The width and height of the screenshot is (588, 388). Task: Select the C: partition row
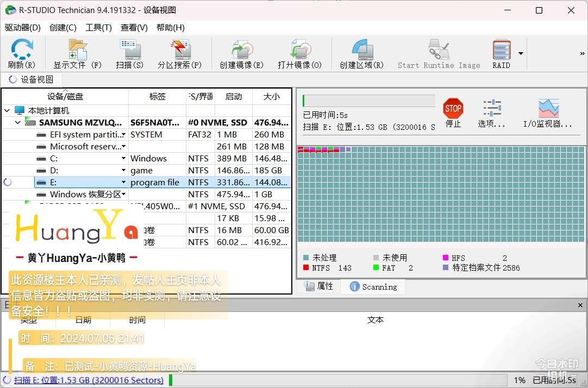click(146, 159)
